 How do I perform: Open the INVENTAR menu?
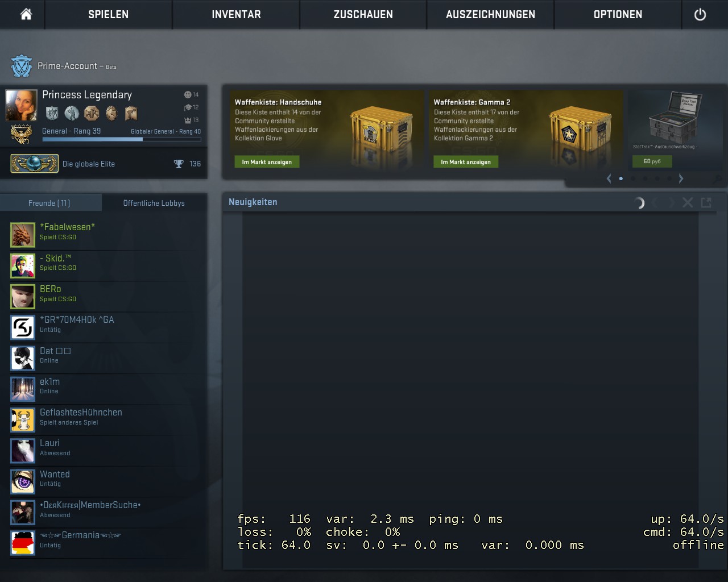pos(236,14)
